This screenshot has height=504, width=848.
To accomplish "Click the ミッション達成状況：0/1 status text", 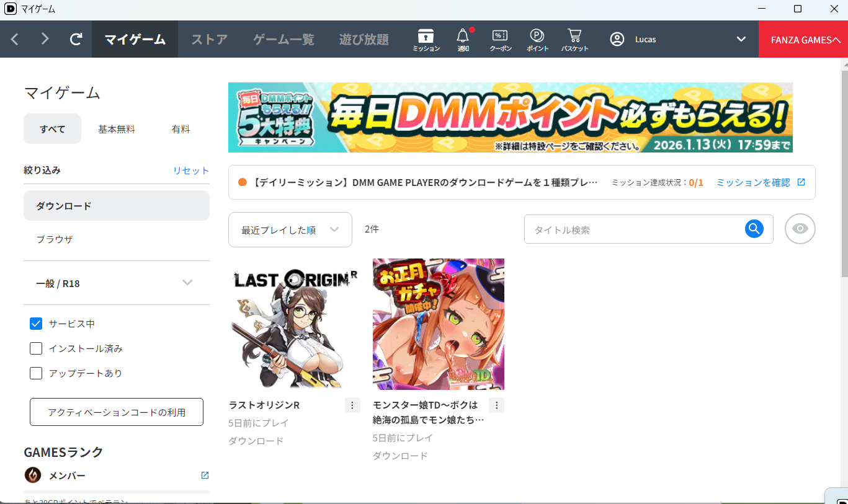I will [658, 182].
